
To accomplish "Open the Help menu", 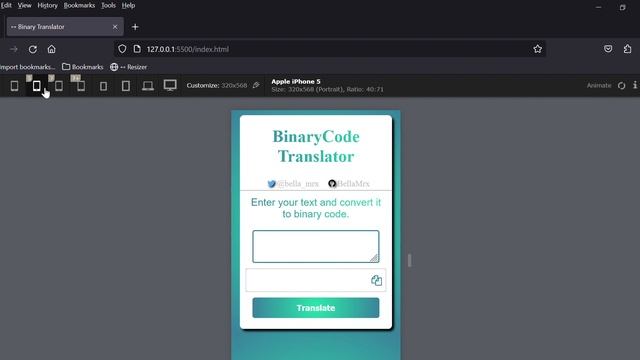I will pos(128,5).
